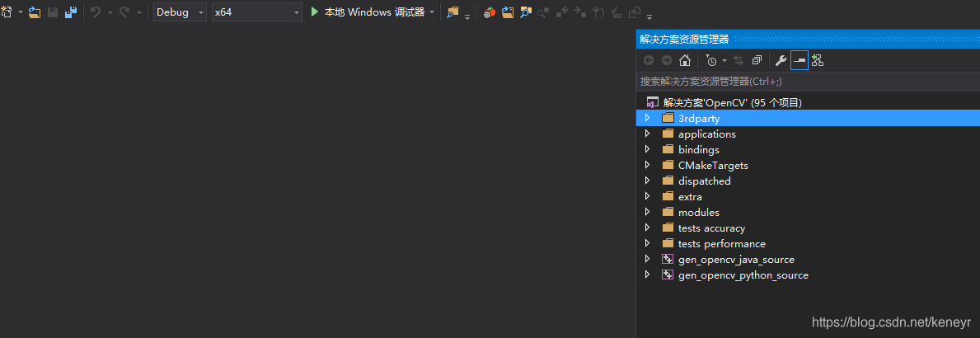
Task: Expand the 3rdparty folder
Action: pyautogui.click(x=648, y=118)
